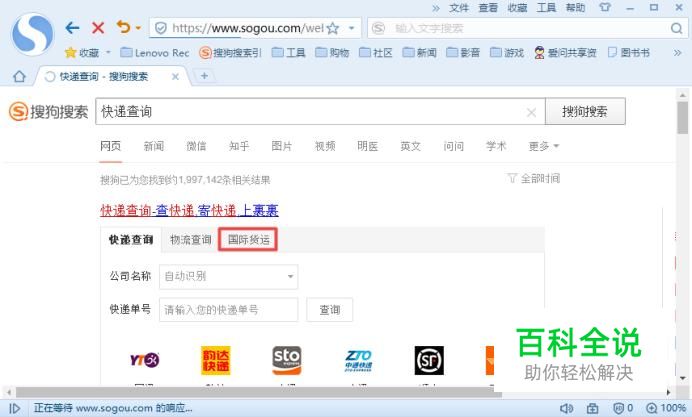Go back with the blue arrow
The image size is (692, 417).
point(72,28)
